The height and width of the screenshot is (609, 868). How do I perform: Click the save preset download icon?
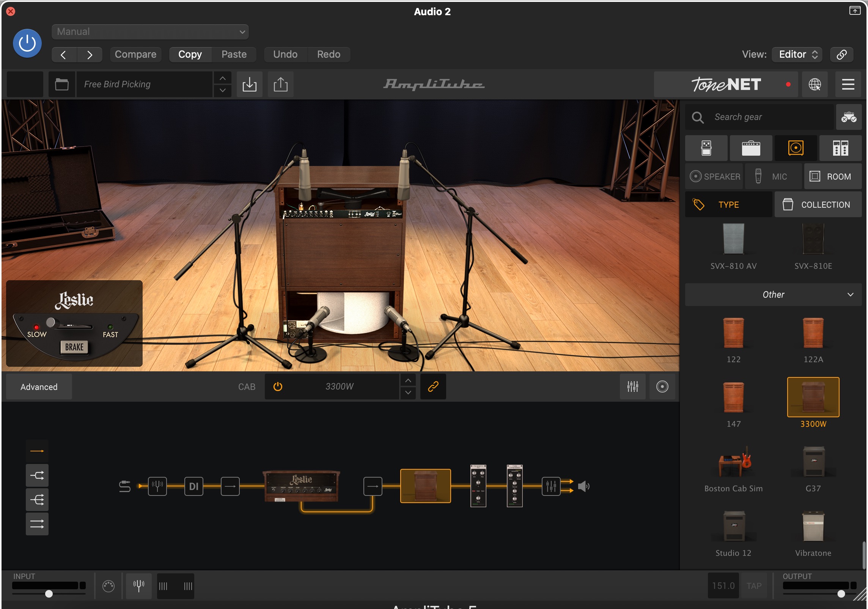(x=250, y=84)
